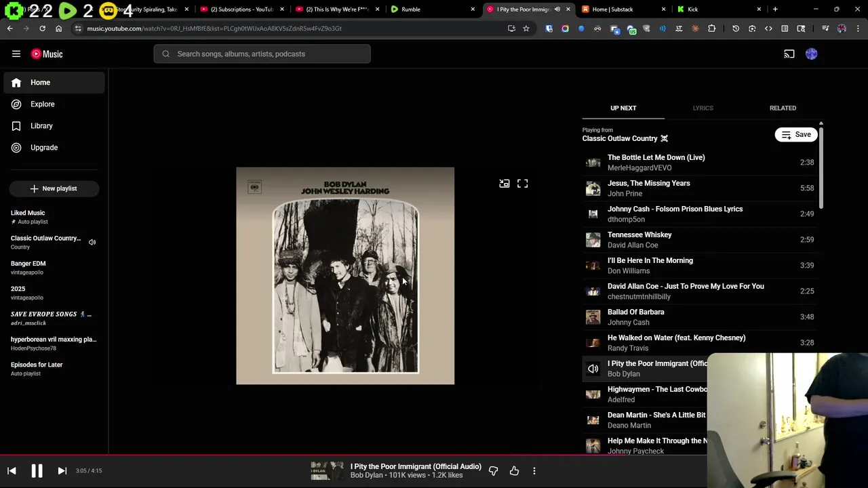The height and width of the screenshot is (488, 868).
Task: Open Episodes for Later playlist
Action: point(54,369)
